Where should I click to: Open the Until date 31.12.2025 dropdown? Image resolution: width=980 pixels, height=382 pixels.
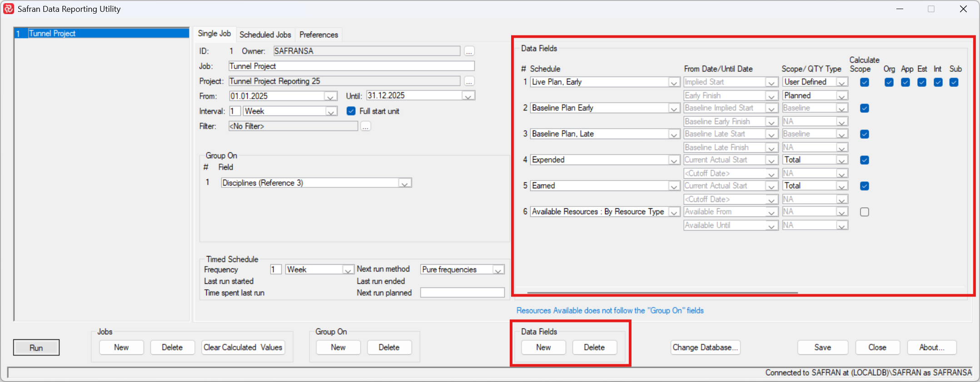pyautogui.click(x=468, y=96)
